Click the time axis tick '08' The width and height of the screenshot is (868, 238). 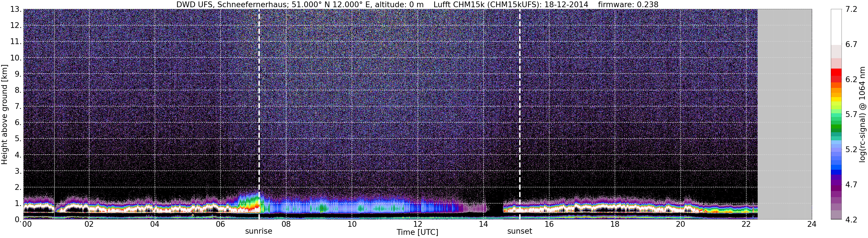coord(286,224)
